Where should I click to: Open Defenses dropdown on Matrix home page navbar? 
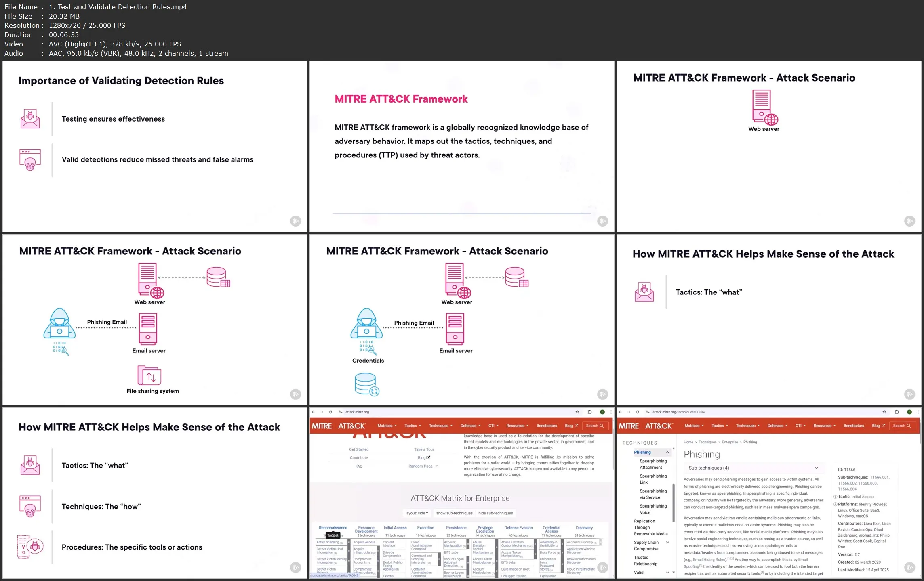470,426
